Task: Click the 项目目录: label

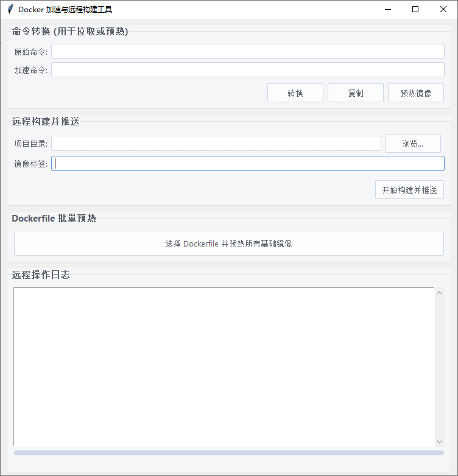Action: [31, 144]
